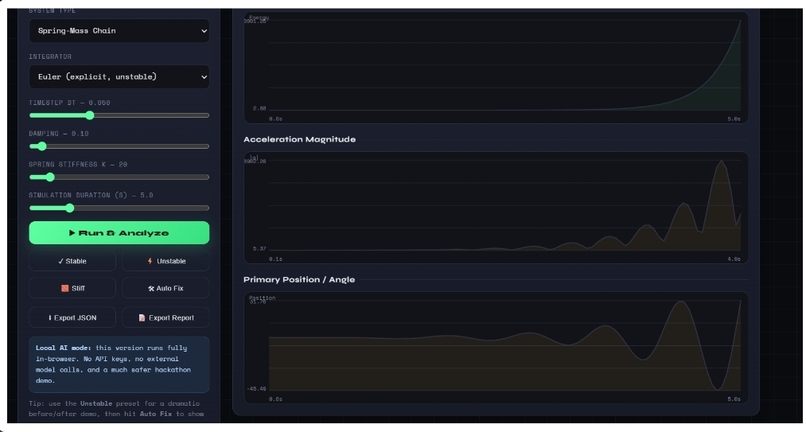Click the INTEGRATOR label
Viewport: 806px width, 432px height.
pos(50,57)
